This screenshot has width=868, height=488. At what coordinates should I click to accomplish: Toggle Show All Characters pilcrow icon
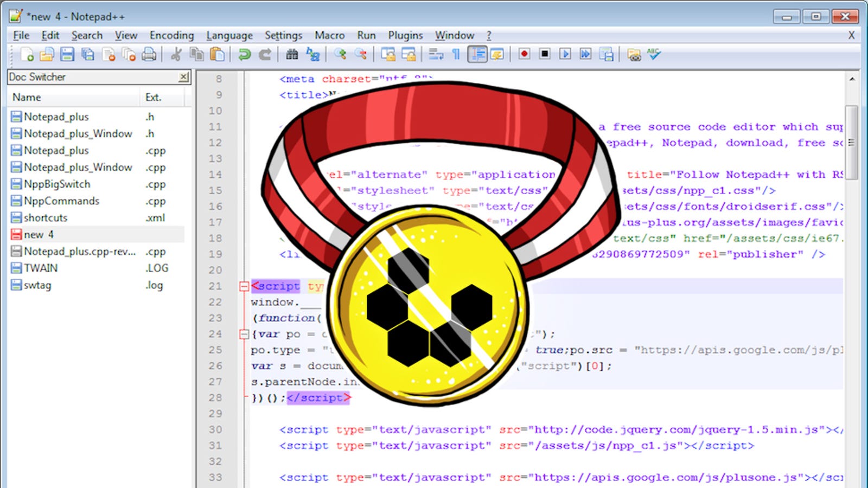tap(456, 54)
